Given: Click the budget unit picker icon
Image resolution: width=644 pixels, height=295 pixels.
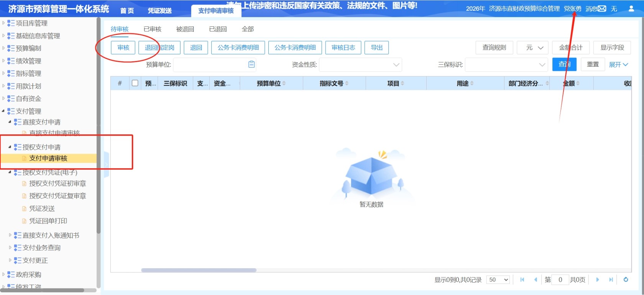Looking at the screenshot, I should (x=251, y=64).
